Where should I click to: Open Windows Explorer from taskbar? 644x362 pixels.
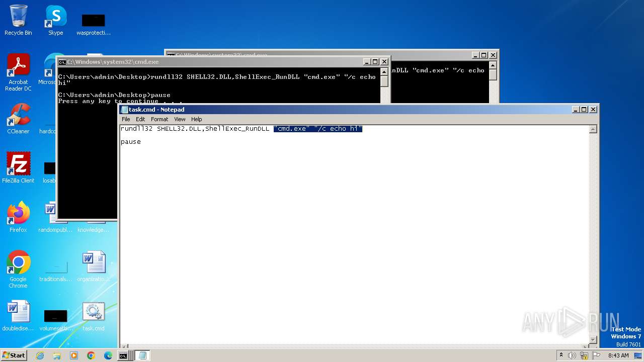[57, 355]
